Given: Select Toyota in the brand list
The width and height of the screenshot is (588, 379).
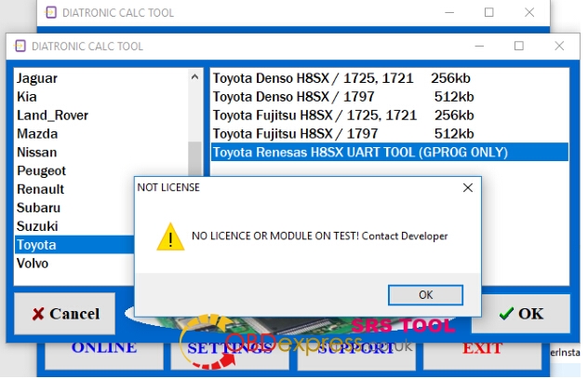Looking at the screenshot, I should tap(37, 245).
